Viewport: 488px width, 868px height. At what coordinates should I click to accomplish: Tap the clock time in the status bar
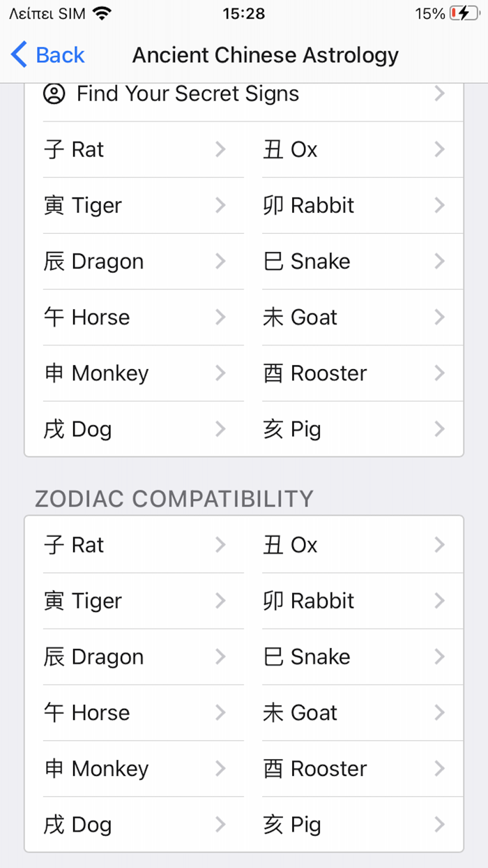(x=243, y=12)
